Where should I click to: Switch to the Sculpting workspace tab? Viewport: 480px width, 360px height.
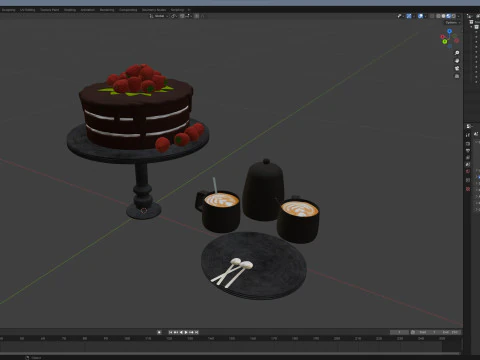click(x=8, y=10)
